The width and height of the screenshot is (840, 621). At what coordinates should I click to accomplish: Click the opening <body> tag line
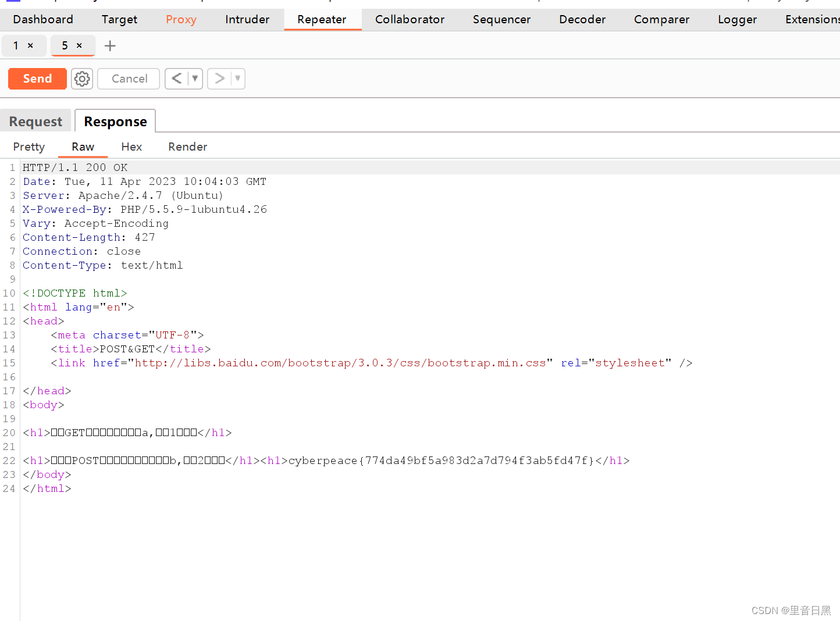tap(44, 405)
